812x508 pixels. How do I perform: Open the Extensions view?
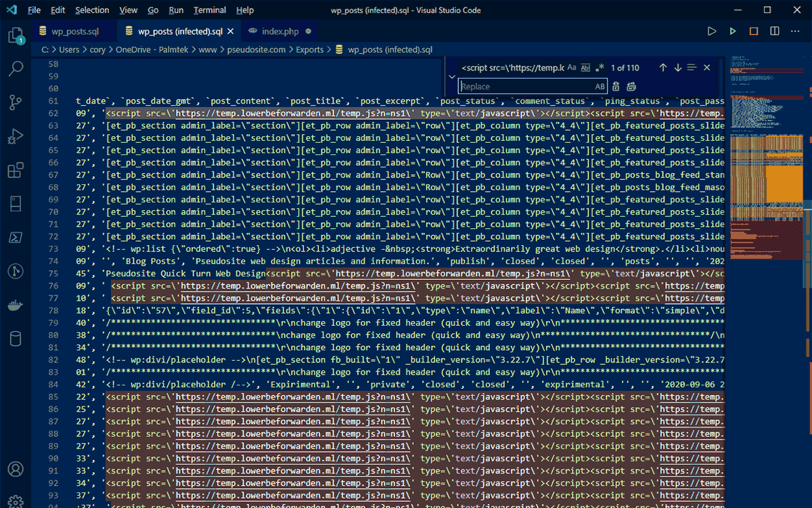[x=15, y=171]
